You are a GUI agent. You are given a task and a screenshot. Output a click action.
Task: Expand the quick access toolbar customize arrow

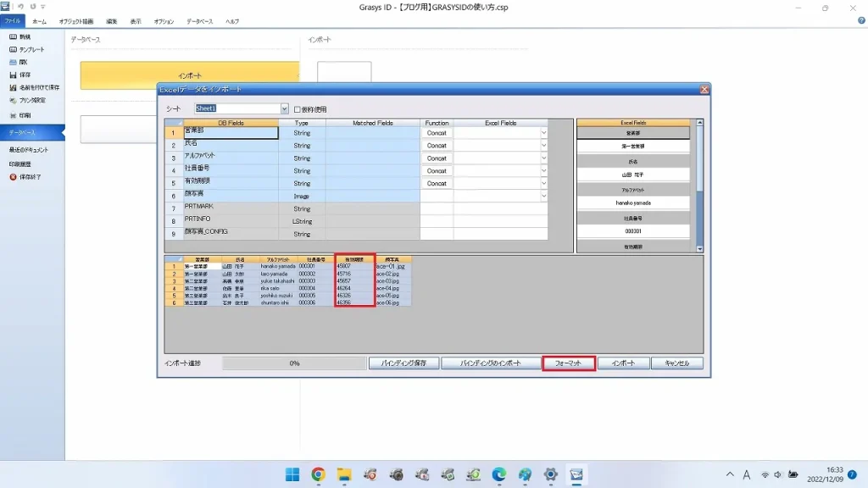coord(42,7)
